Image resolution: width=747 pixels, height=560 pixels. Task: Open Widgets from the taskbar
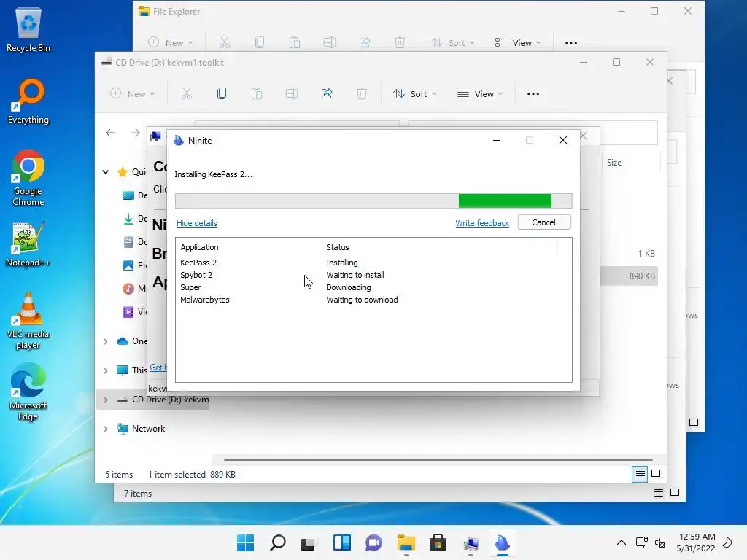341,542
